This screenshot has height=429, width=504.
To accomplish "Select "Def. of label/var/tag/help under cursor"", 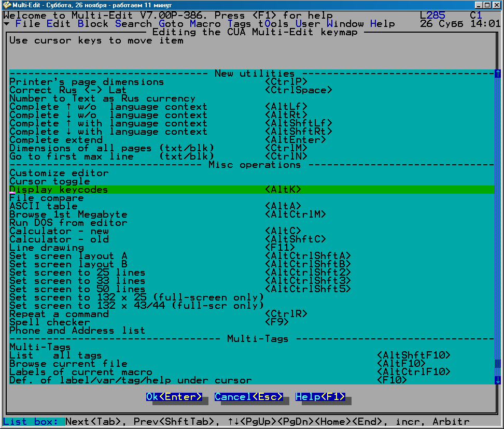I will [x=251, y=380].
